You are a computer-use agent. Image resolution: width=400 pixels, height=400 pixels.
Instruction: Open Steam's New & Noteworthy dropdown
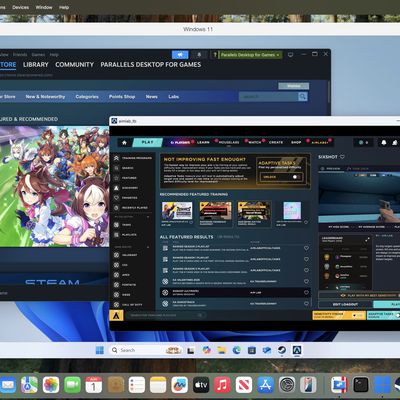[45, 97]
